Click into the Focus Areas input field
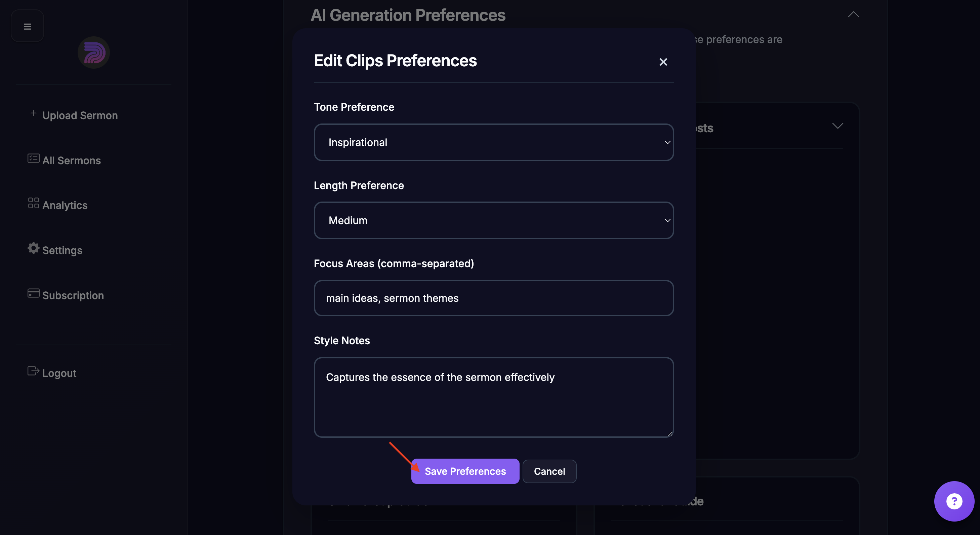Image resolution: width=980 pixels, height=535 pixels. pyautogui.click(x=493, y=298)
